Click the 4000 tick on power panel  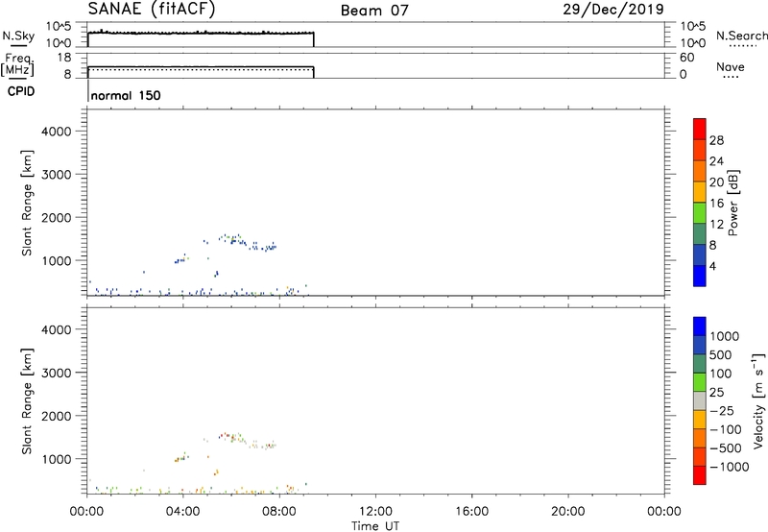click(57, 132)
